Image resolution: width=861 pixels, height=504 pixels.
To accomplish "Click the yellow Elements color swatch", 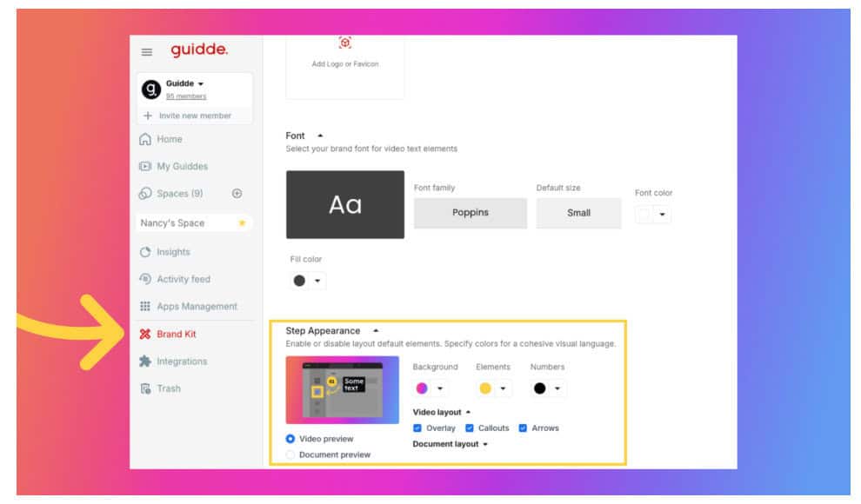I will (x=485, y=388).
